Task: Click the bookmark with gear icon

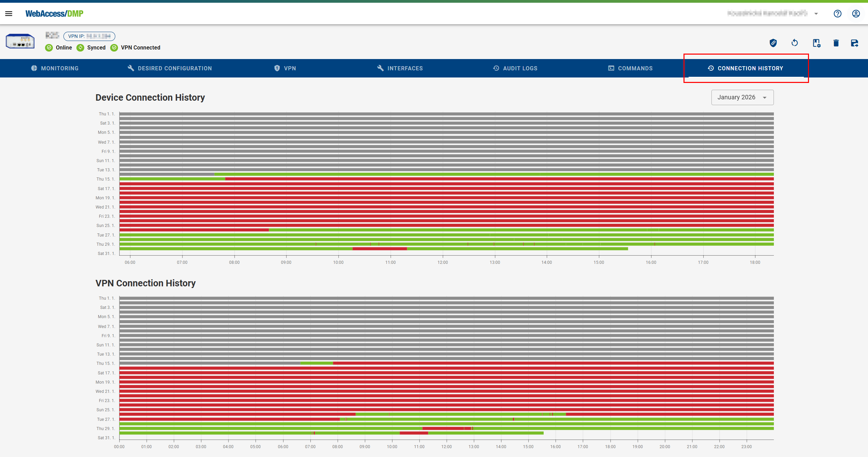Action: [x=816, y=43]
